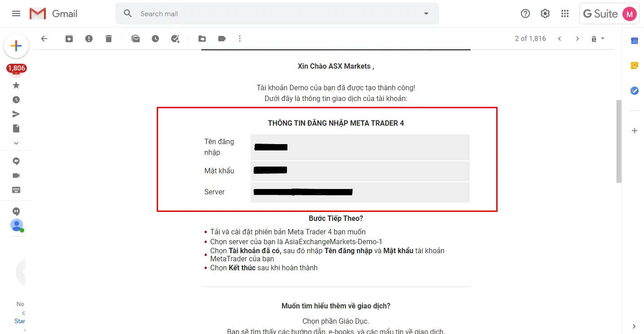Image resolution: width=644 pixels, height=334 pixels.
Task: Go to the older conversation
Action: click(578, 39)
